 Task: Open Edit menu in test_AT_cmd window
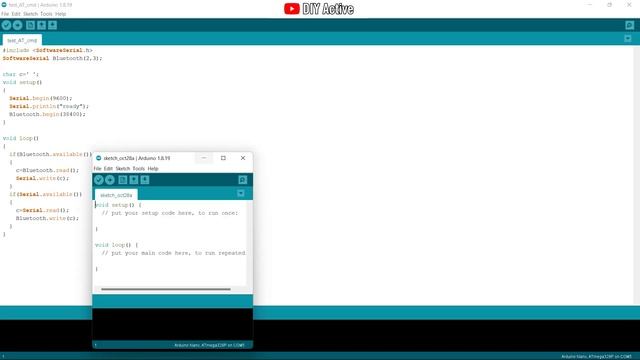click(16, 14)
